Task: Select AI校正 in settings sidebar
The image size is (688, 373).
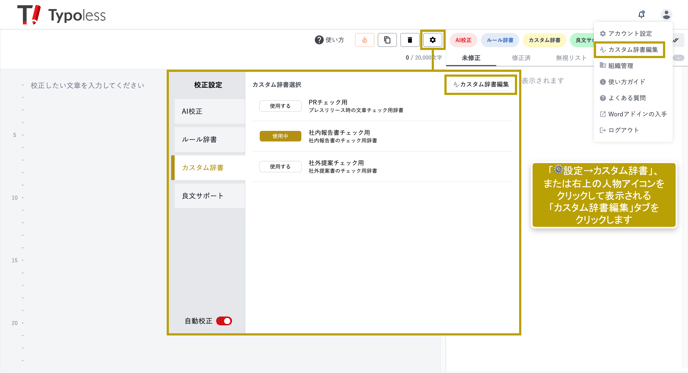Action: (x=210, y=111)
